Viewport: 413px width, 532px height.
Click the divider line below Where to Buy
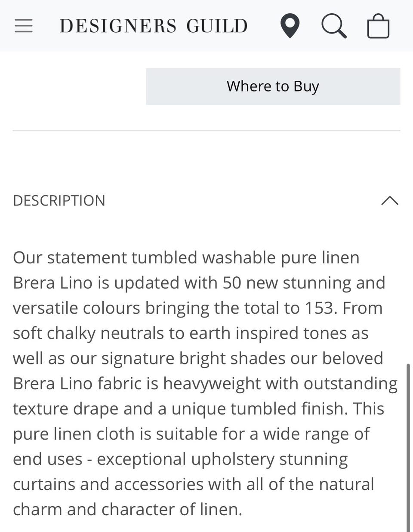coord(206,130)
